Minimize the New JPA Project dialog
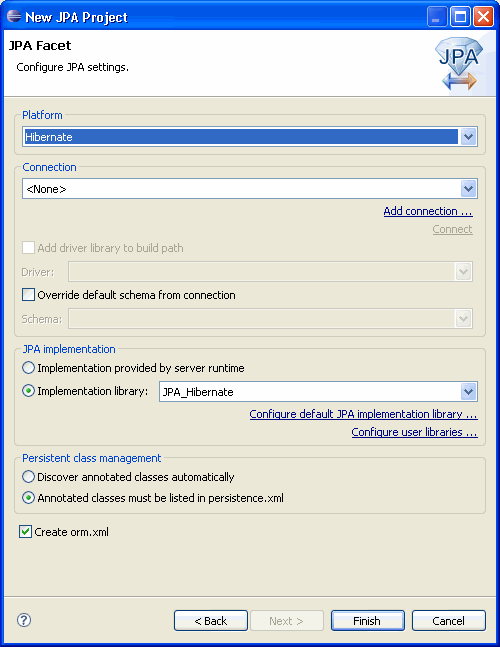 pyautogui.click(x=437, y=17)
